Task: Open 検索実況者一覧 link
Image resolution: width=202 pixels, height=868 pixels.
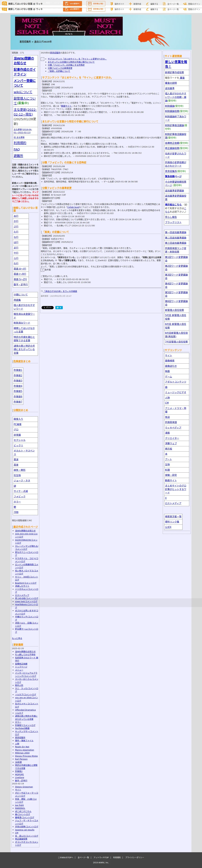Action: click(173, 517)
